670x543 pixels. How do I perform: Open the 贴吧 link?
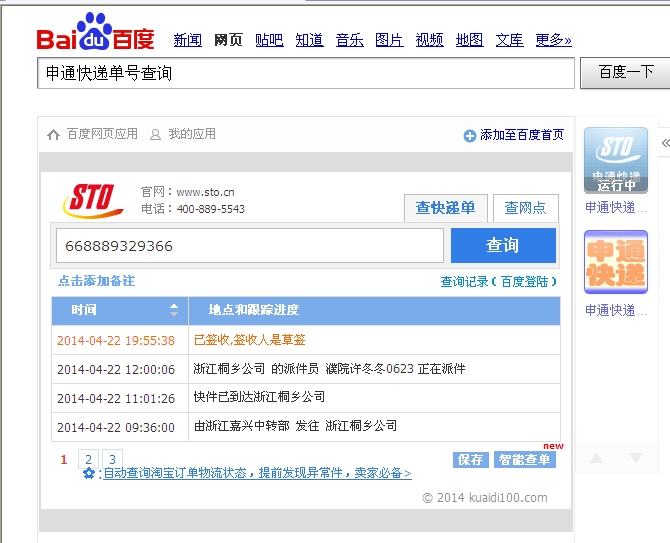click(269, 40)
